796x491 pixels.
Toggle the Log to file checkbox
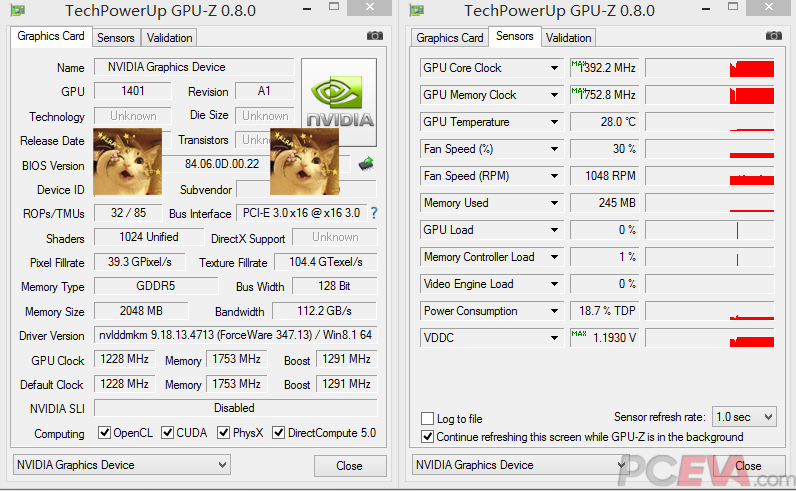(x=428, y=419)
